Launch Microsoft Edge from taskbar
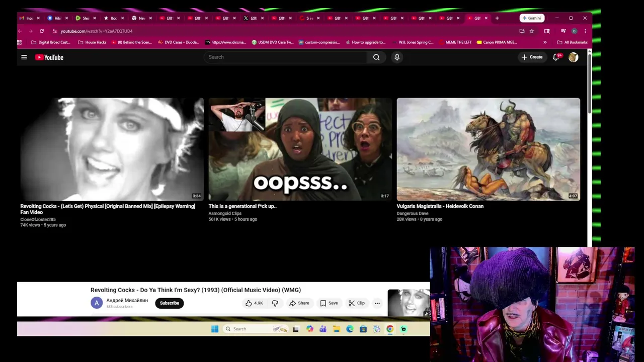 point(350,329)
